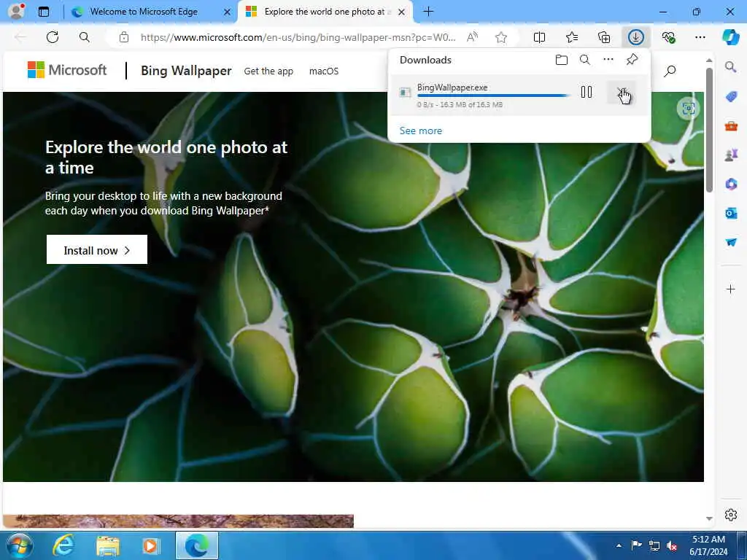This screenshot has width=747, height=560.
Task: Pin the Downloads panel
Action: 632,60
